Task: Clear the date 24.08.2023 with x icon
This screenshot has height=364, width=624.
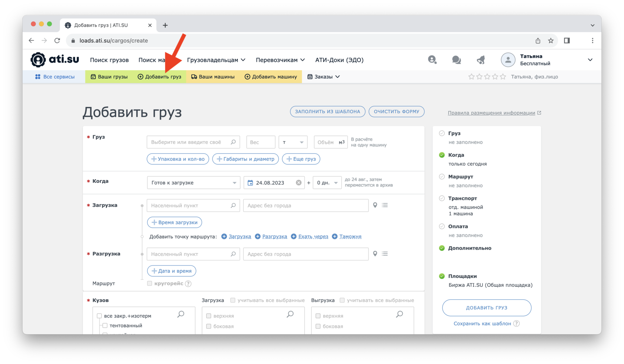Action: pos(299,183)
